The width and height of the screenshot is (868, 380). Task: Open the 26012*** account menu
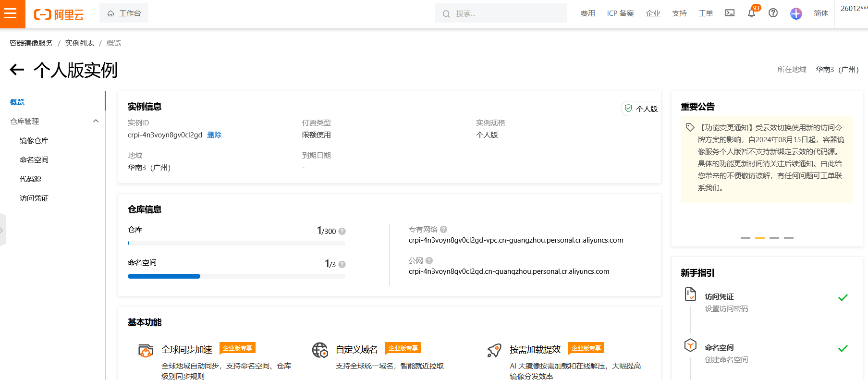coord(854,9)
